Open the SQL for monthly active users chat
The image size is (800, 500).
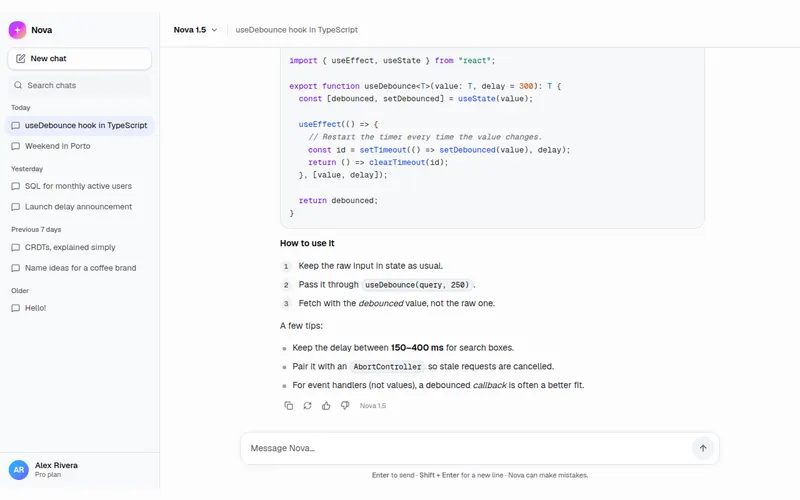point(80,186)
